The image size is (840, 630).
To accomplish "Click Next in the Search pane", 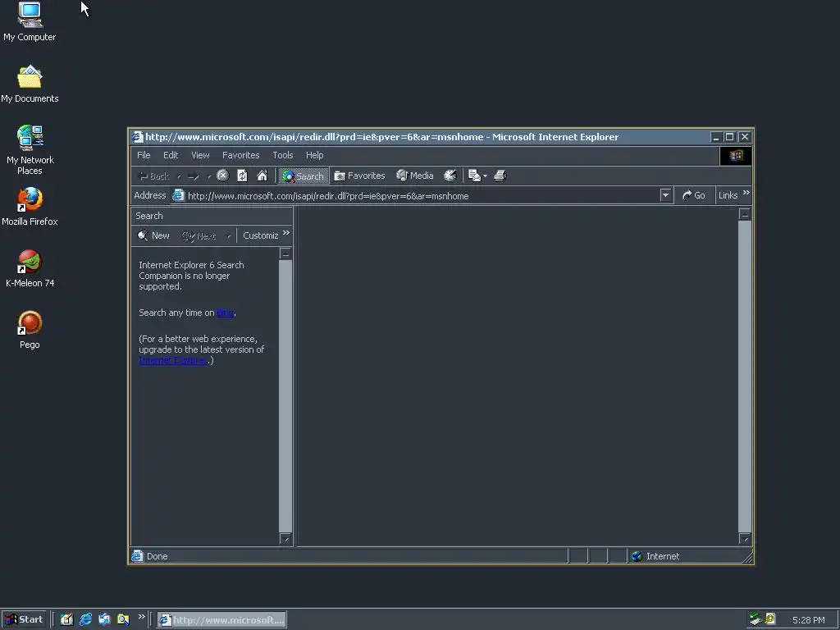I will [199, 235].
